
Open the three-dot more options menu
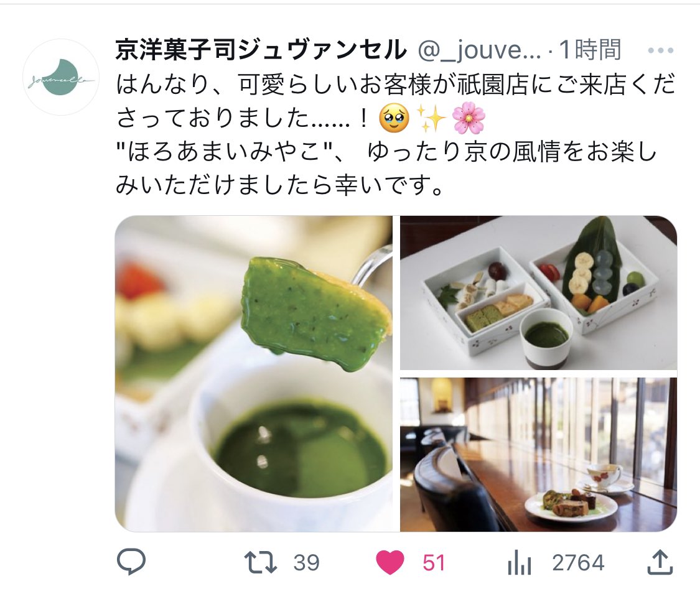click(x=660, y=50)
